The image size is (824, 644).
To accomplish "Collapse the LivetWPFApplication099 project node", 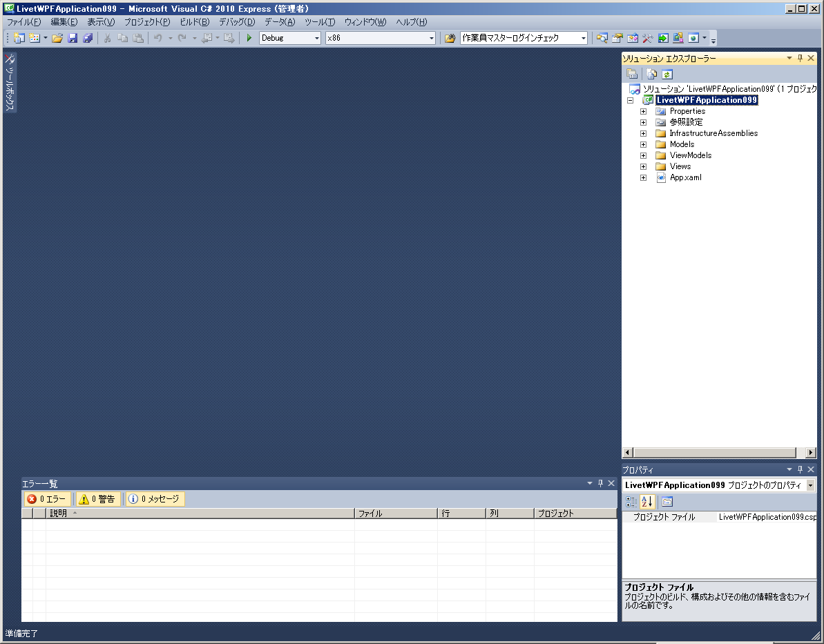I will (x=630, y=100).
